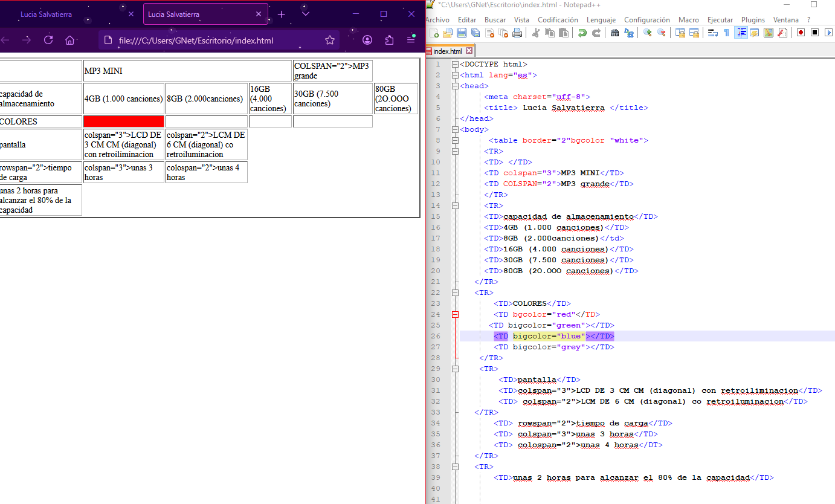Screen dimensions: 835x504
Task: Open a new browser tab
Action: pos(282,14)
